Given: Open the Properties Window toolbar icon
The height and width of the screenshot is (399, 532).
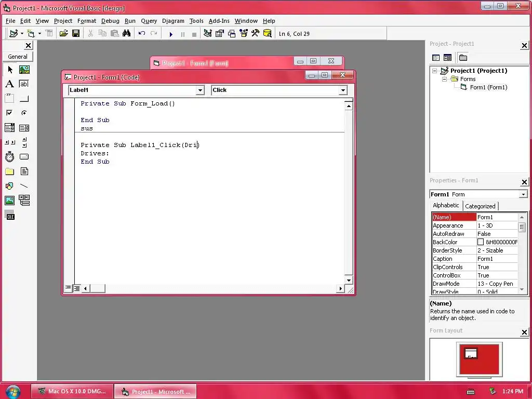Looking at the screenshot, I should pos(220,33).
